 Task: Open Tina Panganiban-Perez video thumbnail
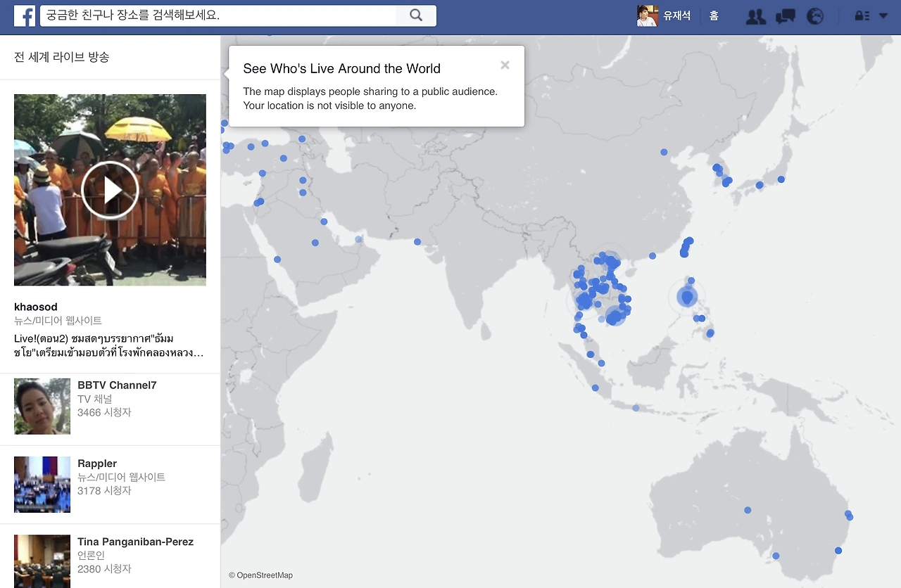click(x=42, y=561)
